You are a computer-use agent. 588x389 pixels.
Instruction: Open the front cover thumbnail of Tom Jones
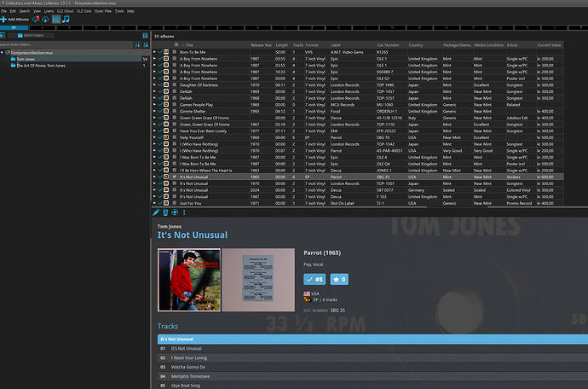click(189, 280)
